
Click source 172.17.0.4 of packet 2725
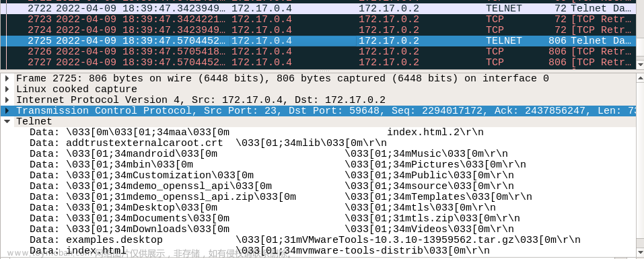(x=262, y=40)
